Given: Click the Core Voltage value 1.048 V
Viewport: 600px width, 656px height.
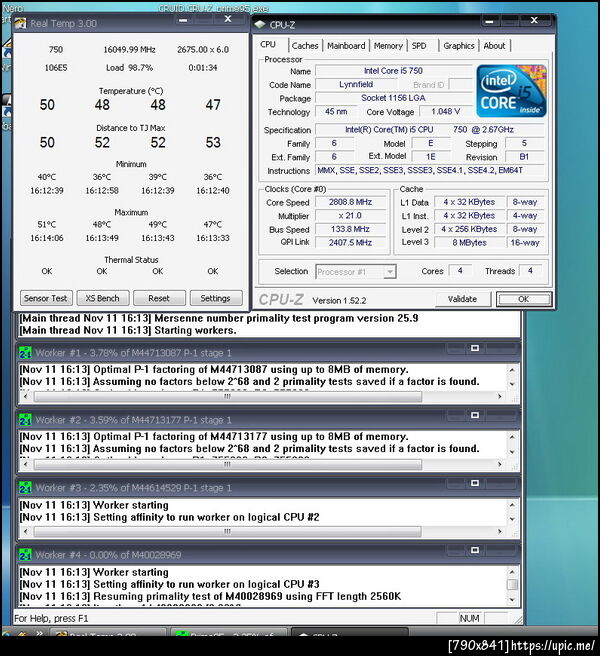Looking at the screenshot, I should [x=446, y=112].
